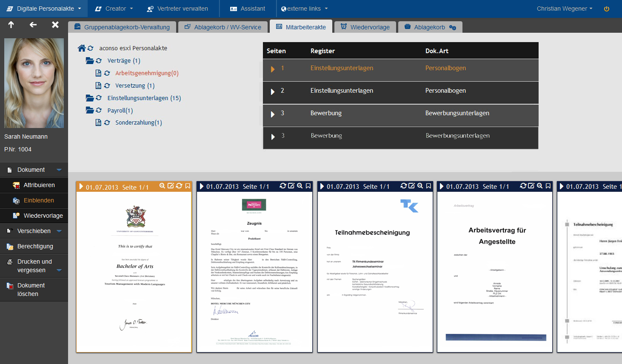The width and height of the screenshot is (622, 364).
Task: Click the rotate icon on the TK Teilnahmebescheinigung document
Action: click(403, 185)
